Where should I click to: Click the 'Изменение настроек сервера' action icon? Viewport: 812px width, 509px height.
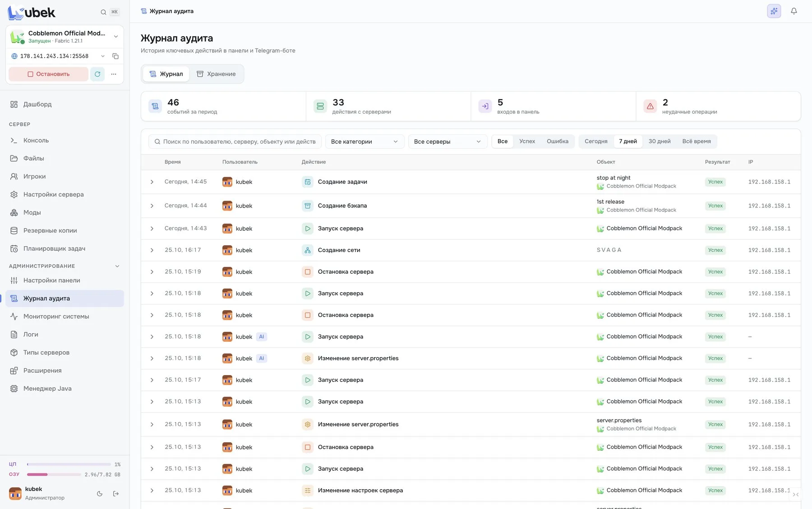[x=308, y=491]
